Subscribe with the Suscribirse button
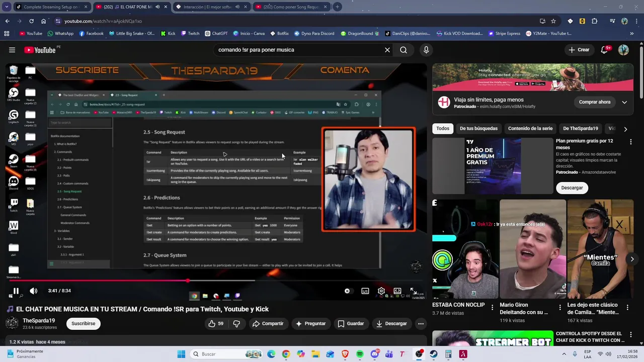Viewport: 644px width, 362px height. pyautogui.click(x=84, y=323)
